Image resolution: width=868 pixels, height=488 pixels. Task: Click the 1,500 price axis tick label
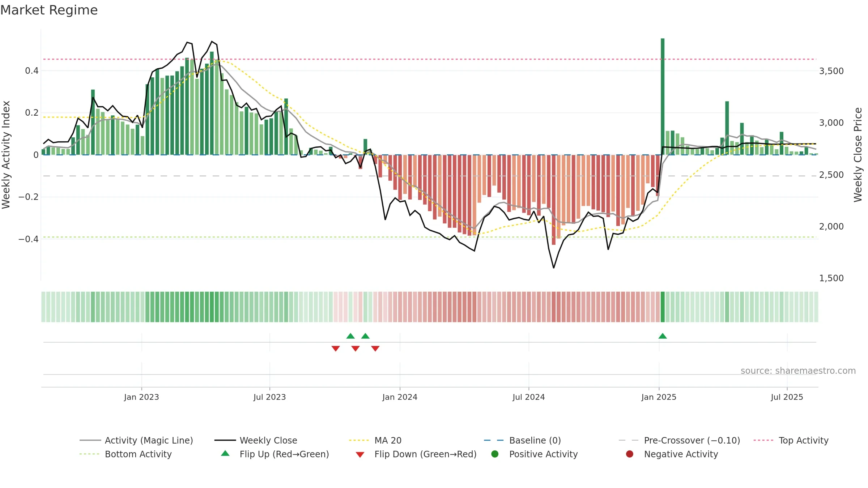click(831, 278)
